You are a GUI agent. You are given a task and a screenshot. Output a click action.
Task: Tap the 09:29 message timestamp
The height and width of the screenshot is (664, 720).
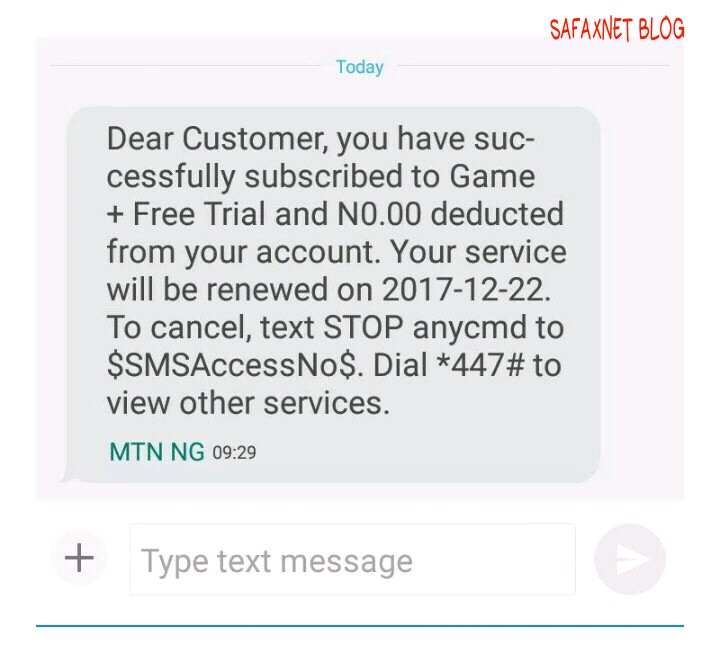[234, 453]
